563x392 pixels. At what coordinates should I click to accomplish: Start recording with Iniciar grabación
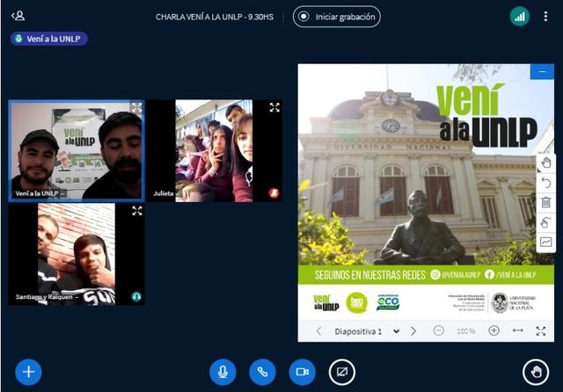pos(336,17)
